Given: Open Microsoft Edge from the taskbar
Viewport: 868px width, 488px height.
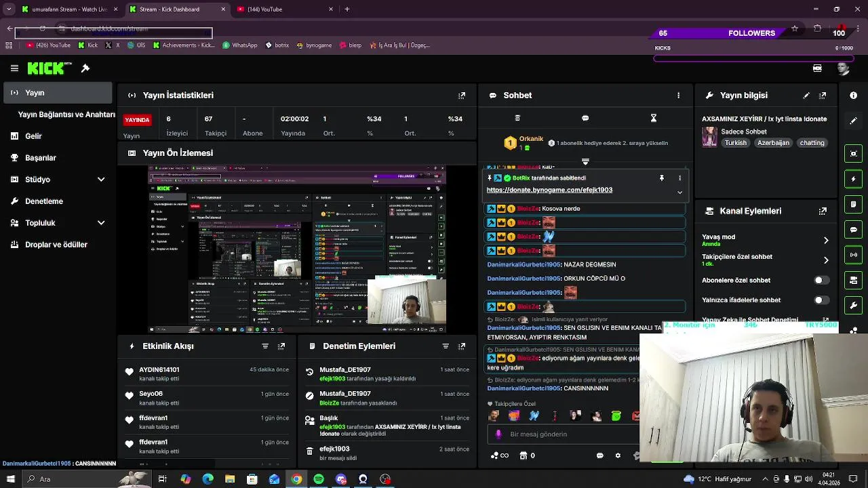Looking at the screenshot, I should click(208, 479).
